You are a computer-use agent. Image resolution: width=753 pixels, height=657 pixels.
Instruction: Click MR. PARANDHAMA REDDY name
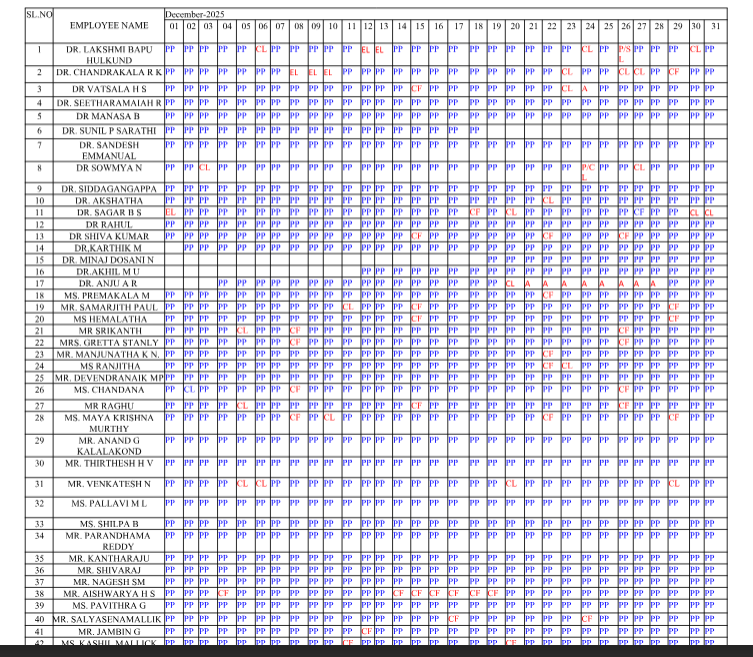[x=109, y=541]
